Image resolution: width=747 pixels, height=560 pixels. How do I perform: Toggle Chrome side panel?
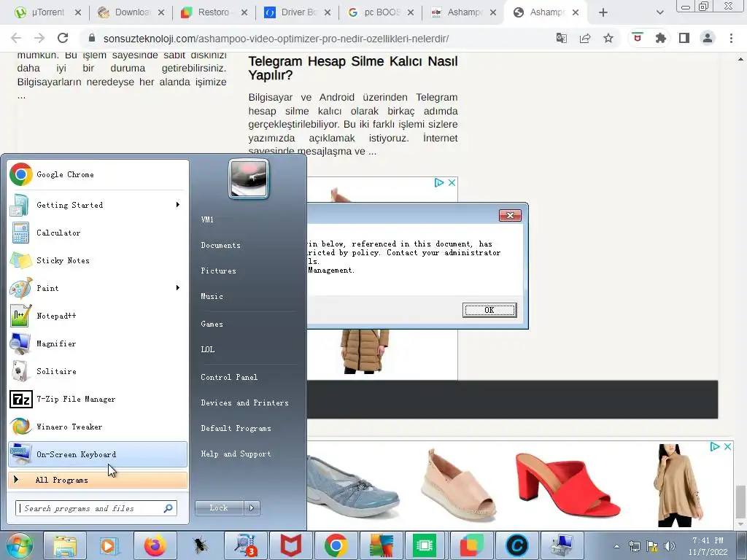[x=684, y=38]
